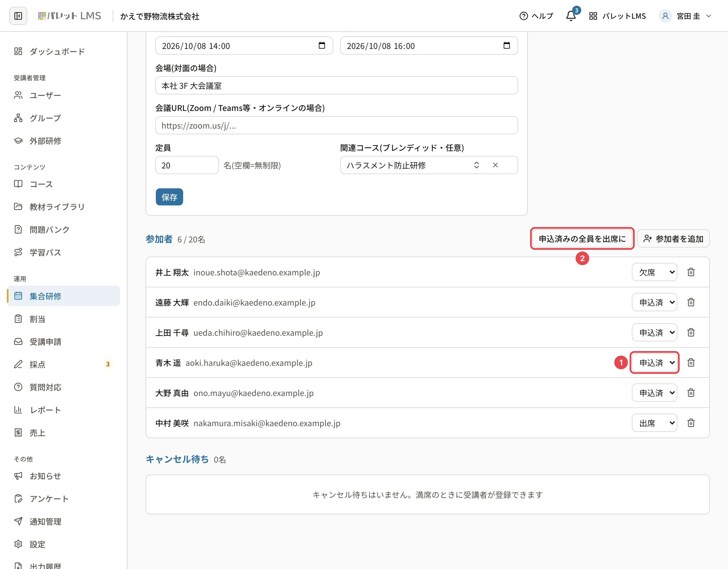Open the パレットLMS app switcher
Viewport: 728px width, 569px height.
point(617,16)
